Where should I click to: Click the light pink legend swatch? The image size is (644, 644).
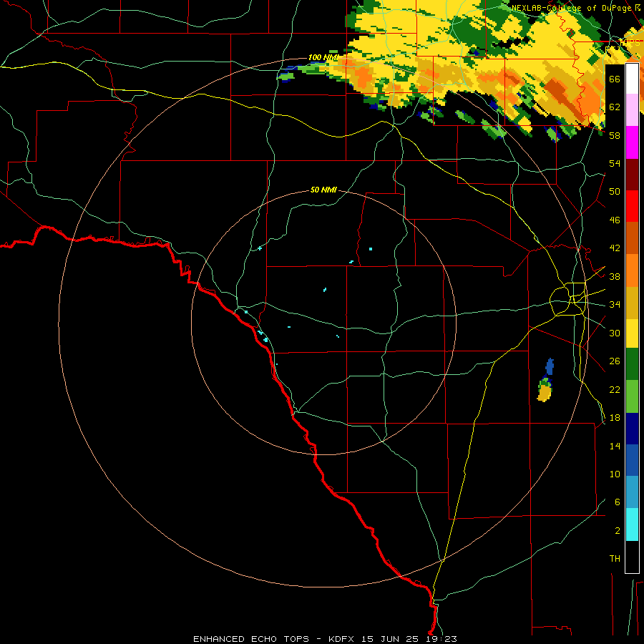(x=632, y=109)
